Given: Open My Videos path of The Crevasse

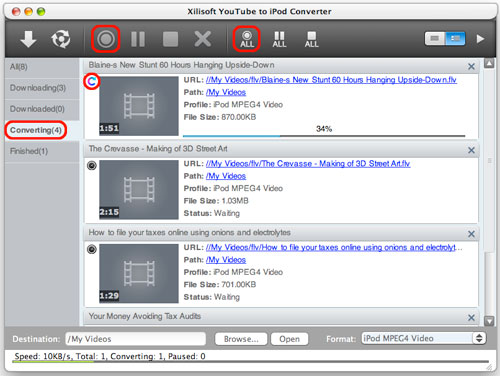Looking at the screenshot, I should (x=226, y=176).
